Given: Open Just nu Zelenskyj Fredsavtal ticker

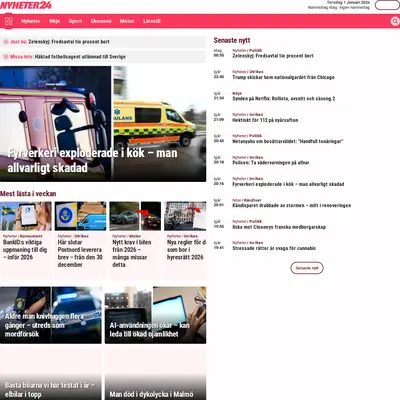Looking at the screenshot, I should point(103,42).
